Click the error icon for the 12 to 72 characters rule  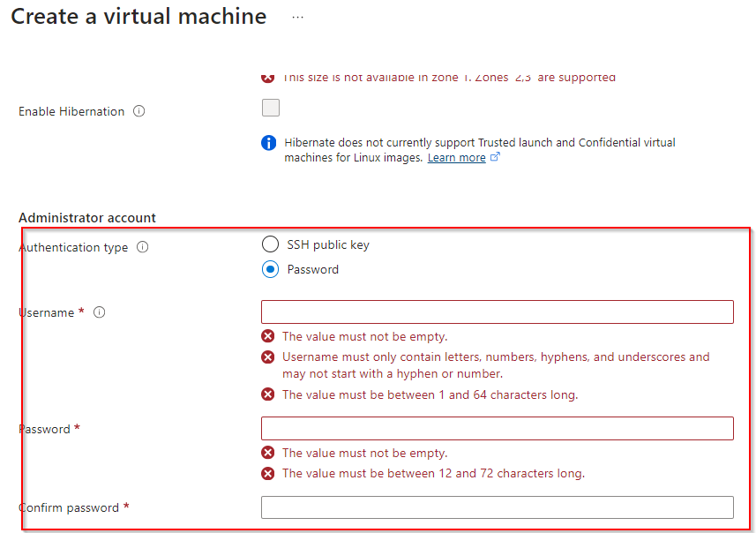(268, 474)
